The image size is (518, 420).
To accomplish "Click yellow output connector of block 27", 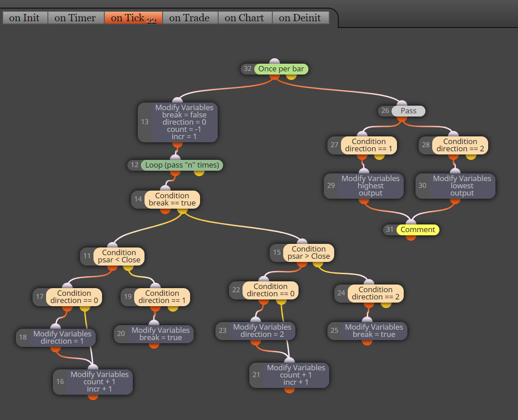I will pyautogui.click(x=379, y=156).
